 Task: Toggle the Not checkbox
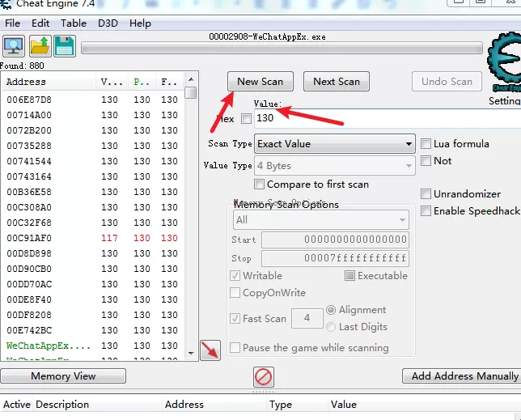[426, 161]
